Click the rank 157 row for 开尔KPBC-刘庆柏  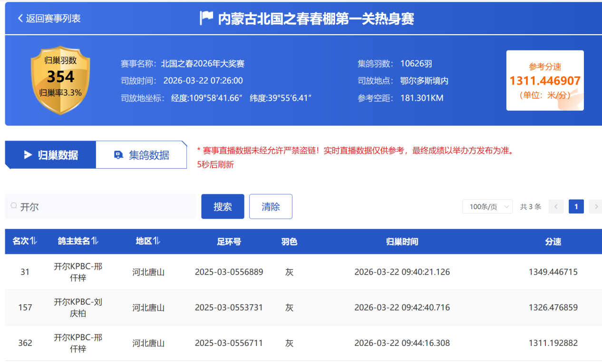(78, 307)
